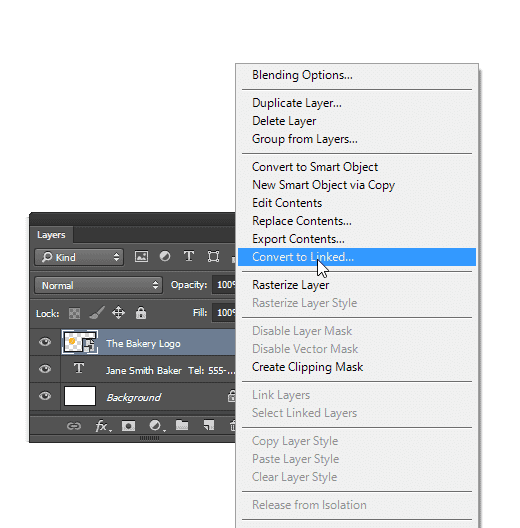Hide The Bakery Logo layer
Screen dimensions: 520x528
click(45, 342)
